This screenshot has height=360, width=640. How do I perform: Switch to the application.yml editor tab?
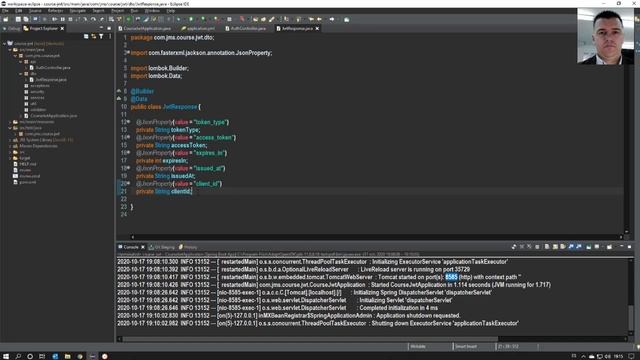(201, 29)
